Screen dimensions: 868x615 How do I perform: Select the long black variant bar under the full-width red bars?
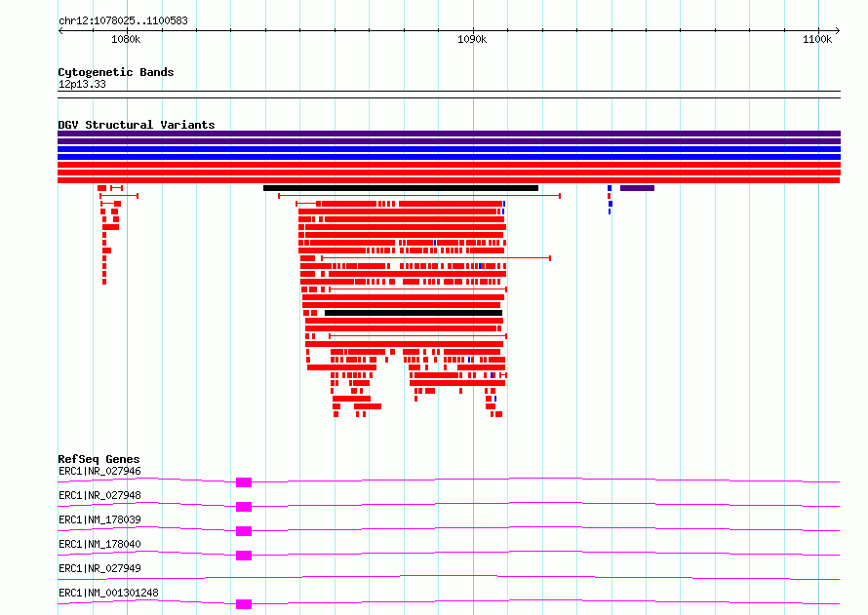click(401, 188)
